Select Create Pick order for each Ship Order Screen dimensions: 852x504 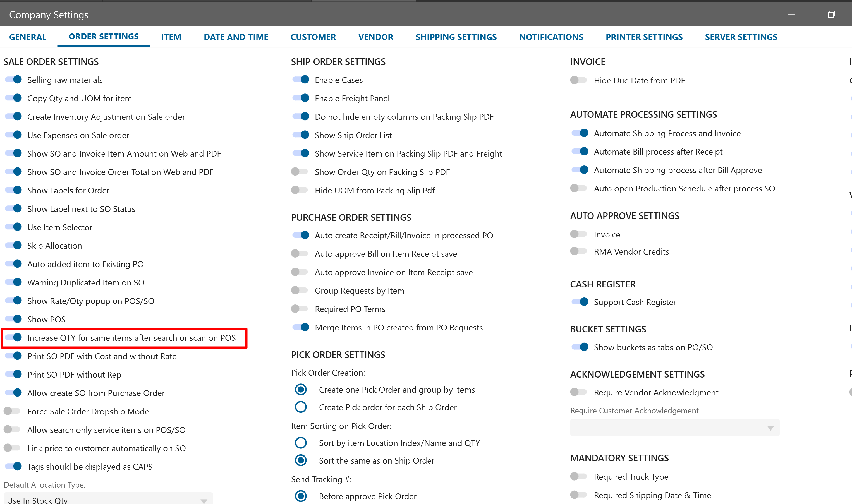(301, 407)
